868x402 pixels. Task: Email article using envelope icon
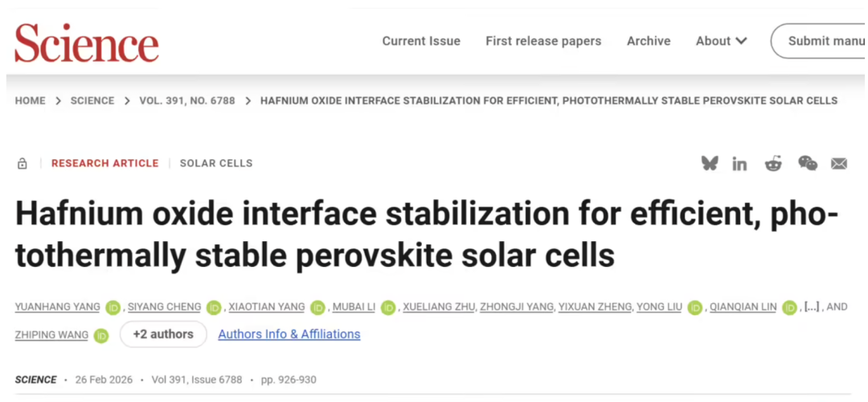839,164
